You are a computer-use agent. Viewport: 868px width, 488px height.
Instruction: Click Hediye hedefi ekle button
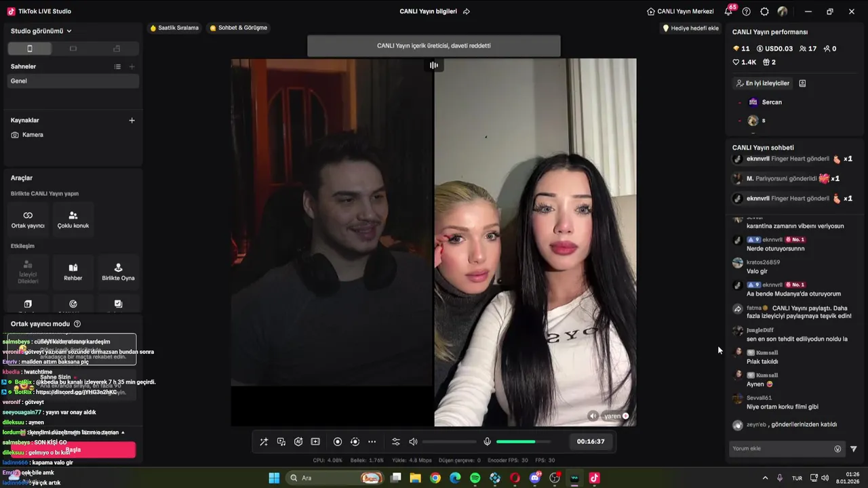coord(690,28)
